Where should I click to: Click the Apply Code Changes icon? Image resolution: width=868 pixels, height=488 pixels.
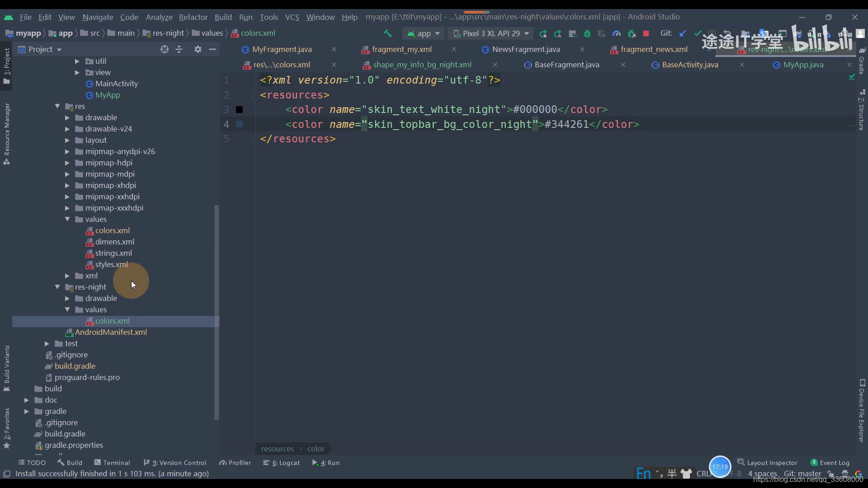pyautogui.click(x=572, y=33)
